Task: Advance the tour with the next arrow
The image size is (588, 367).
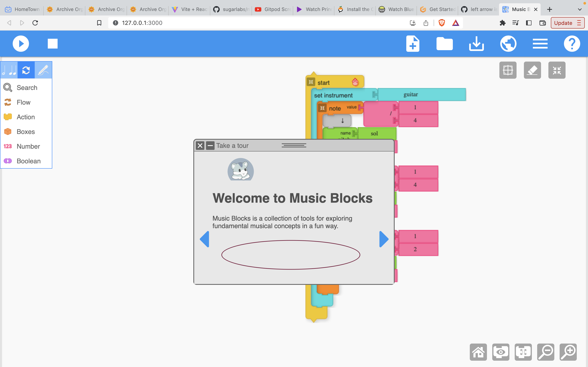Action: [x=383, y=239]
